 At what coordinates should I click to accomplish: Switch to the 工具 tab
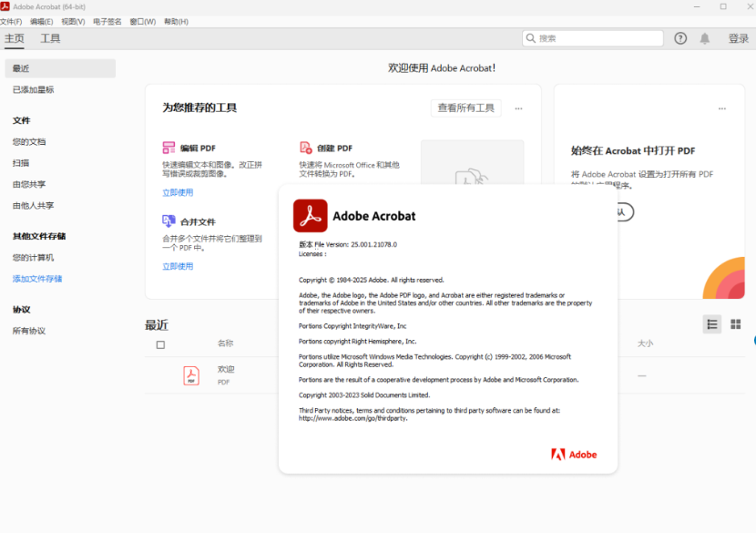coord(50,38)
